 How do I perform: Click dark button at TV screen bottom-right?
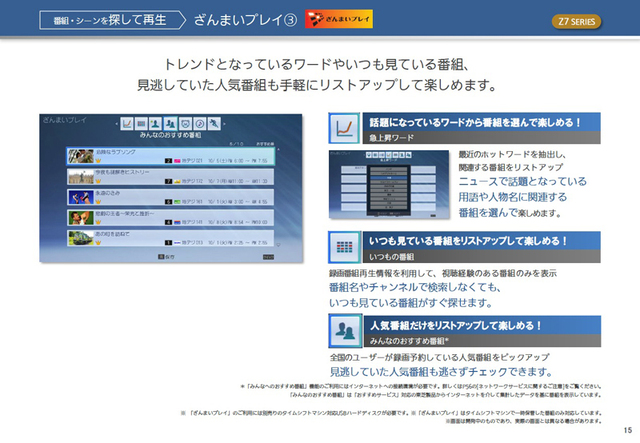(x=268, y=257)
